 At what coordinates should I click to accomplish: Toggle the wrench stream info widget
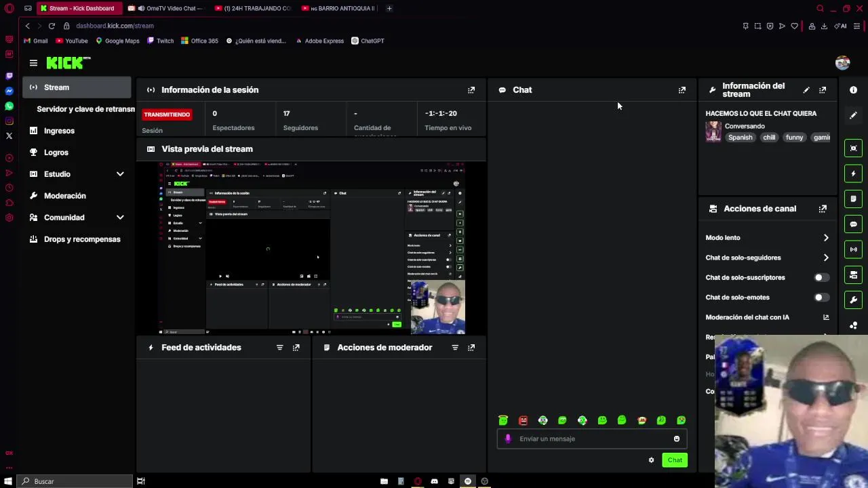tap(854, 300)
